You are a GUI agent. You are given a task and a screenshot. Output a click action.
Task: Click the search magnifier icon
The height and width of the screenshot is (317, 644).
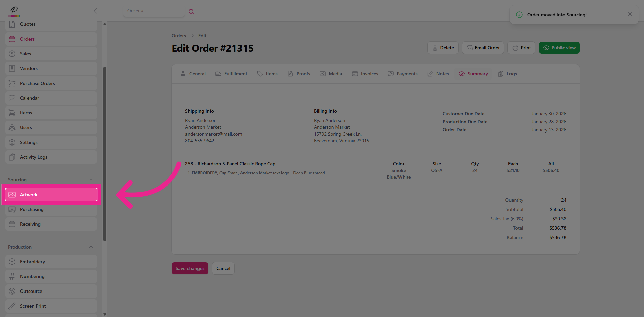tap(191, 12)
